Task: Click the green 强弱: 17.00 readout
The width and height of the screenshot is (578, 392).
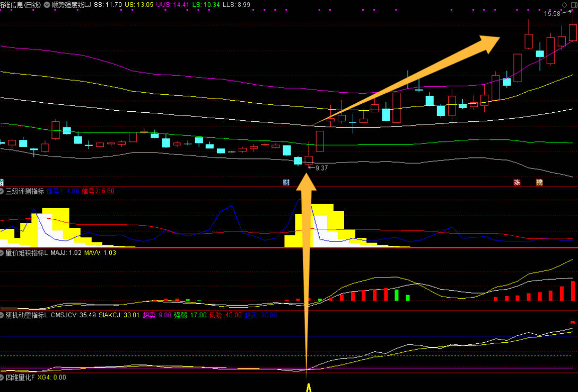Action: [190, 315]
